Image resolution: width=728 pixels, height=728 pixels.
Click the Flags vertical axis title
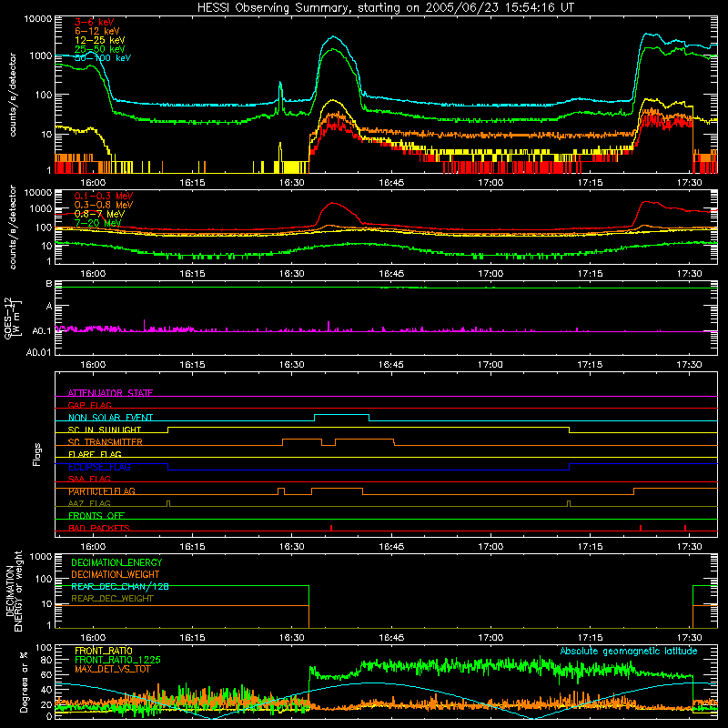coord(37,454)
